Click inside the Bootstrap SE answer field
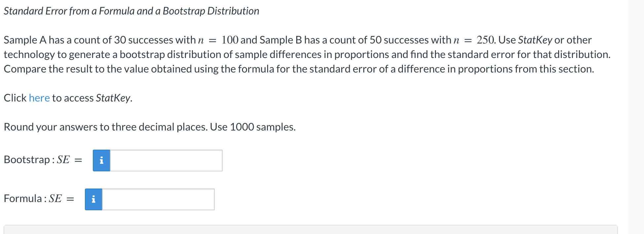The image size is (644, 234). tap(165, 161)
